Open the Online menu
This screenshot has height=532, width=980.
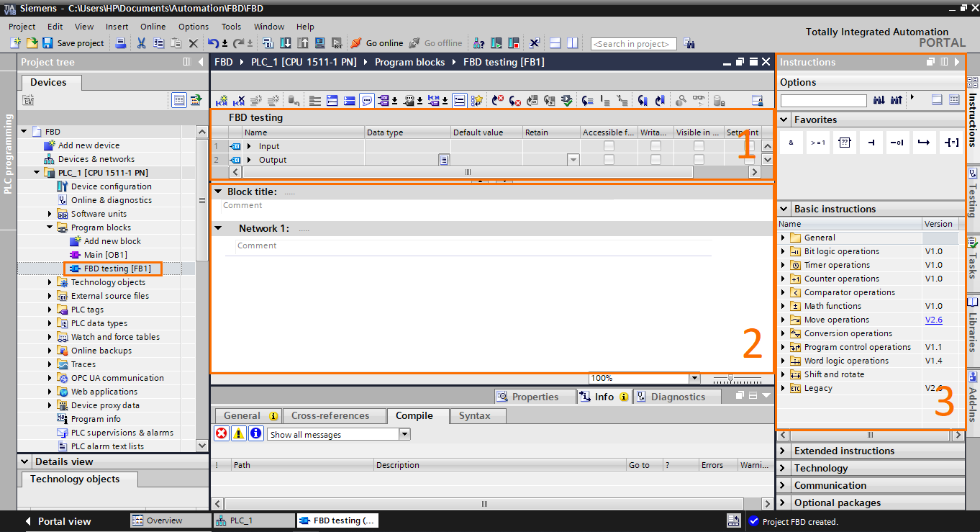pyautogui.click(x=153, y=27)
